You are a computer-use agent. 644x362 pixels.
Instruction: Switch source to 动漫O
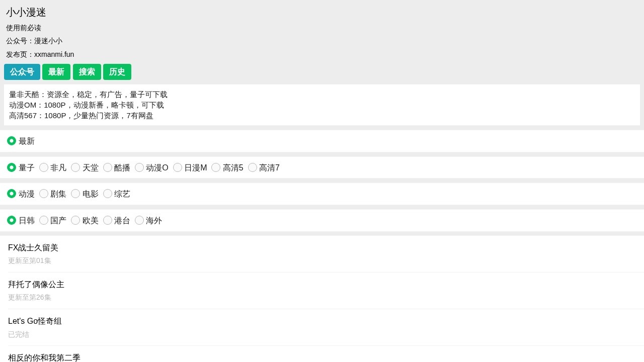(x=139, y=167)
